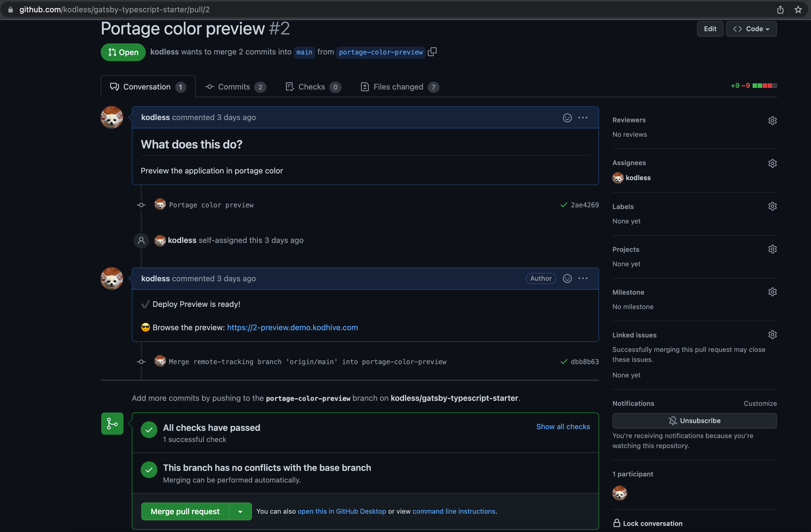
Task: View site info via lock icon
Action: [10, 9]
